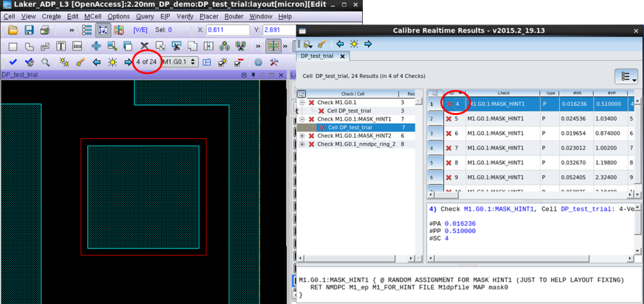644x304 pixels.
Task: Expand the Check M1.G0.1_nmdpc_ring_2 node
Action: tap(303, 144)
